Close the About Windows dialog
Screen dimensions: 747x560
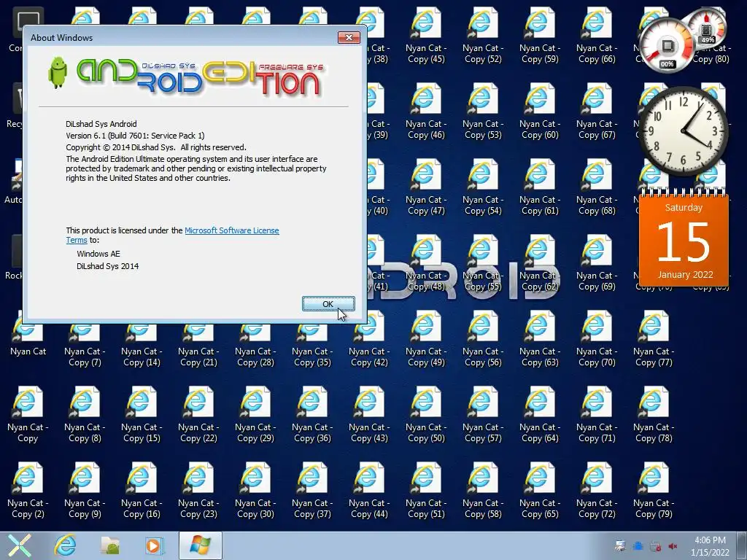(349, 38)
